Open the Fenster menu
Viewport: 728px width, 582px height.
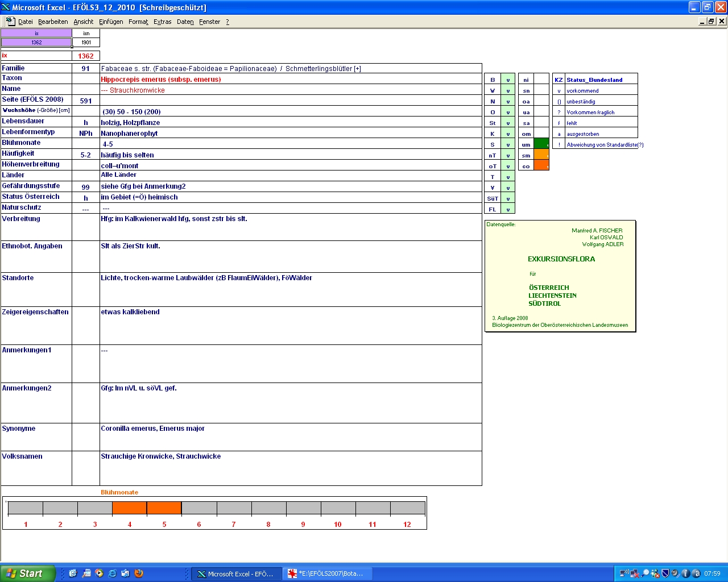tap(209, 22)
